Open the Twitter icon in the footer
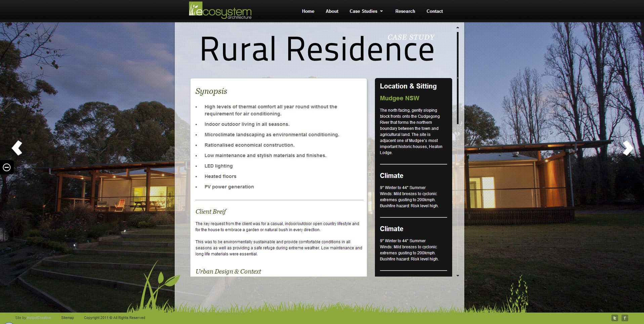This screenshot has width=644, height=324. pyautogui.click(x=614, y=318)
